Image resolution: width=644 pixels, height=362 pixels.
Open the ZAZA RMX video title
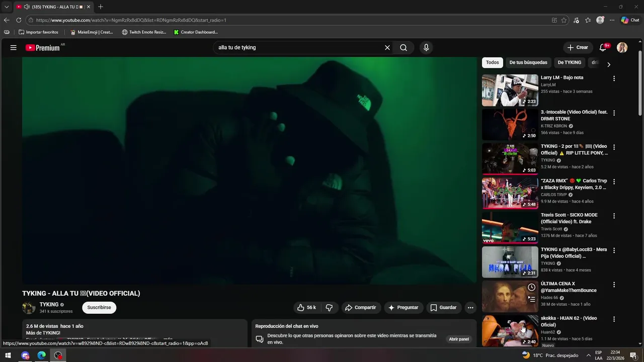pyautogui.click(x=574, y=184)
